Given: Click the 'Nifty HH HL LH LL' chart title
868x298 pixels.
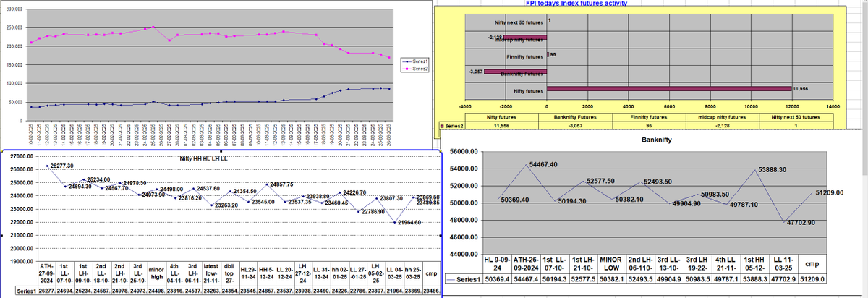Looking at the screenshot, I should click(x=203, y=158).
